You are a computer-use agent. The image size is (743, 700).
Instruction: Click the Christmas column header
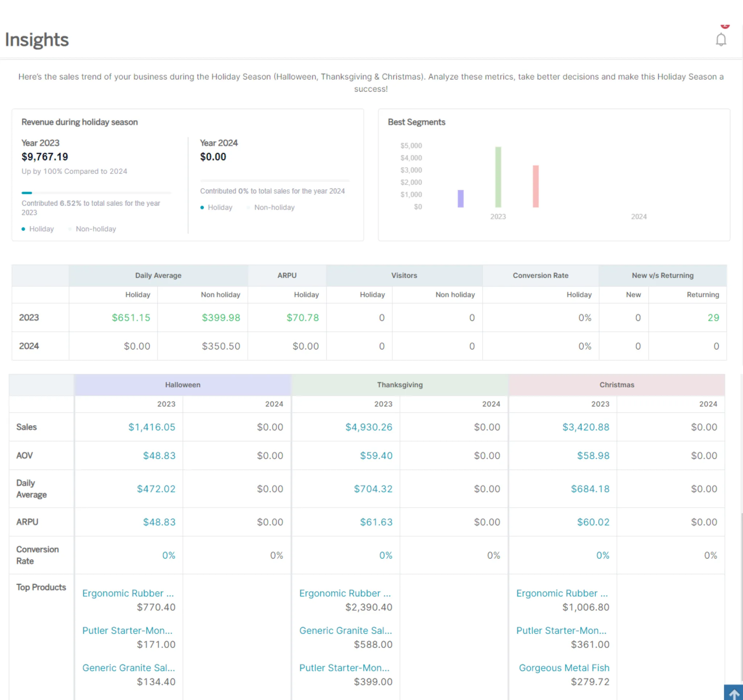tap(617, 384)
